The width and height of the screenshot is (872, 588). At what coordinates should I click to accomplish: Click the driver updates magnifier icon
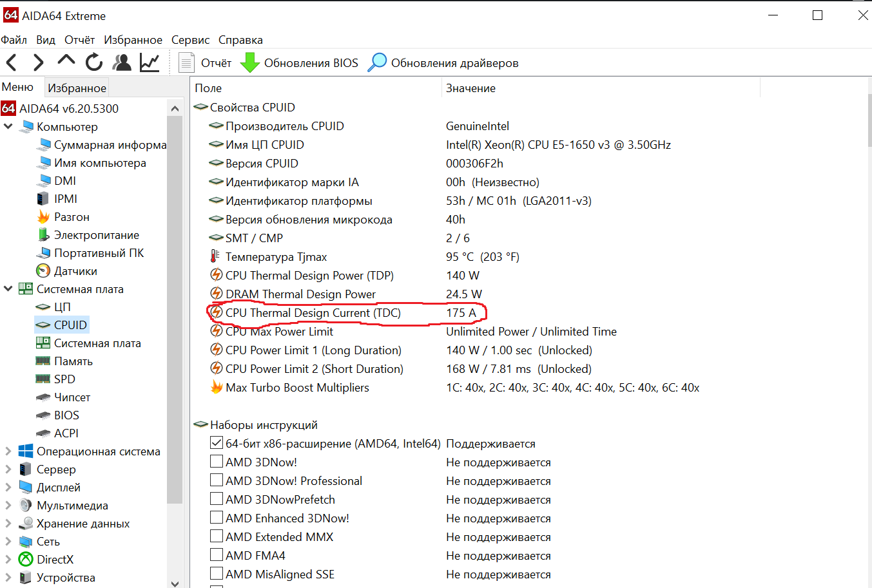pyautogui.click(x=377, y=62)
